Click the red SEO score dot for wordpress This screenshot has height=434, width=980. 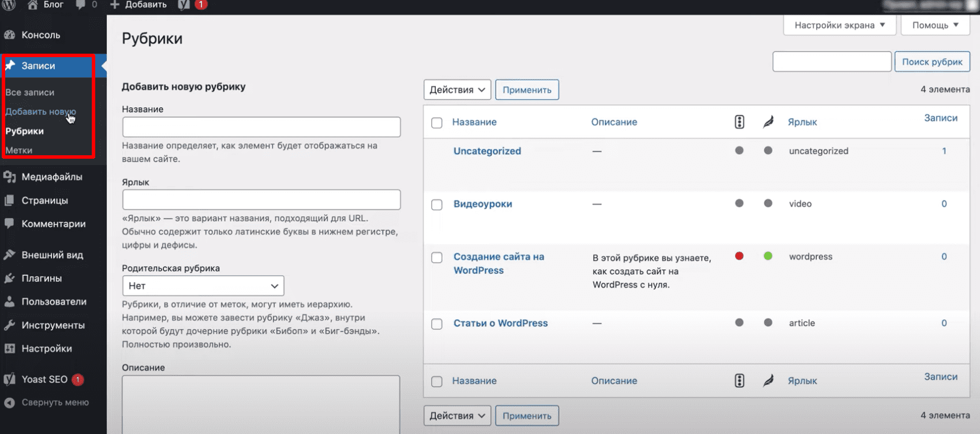[739, 256]
